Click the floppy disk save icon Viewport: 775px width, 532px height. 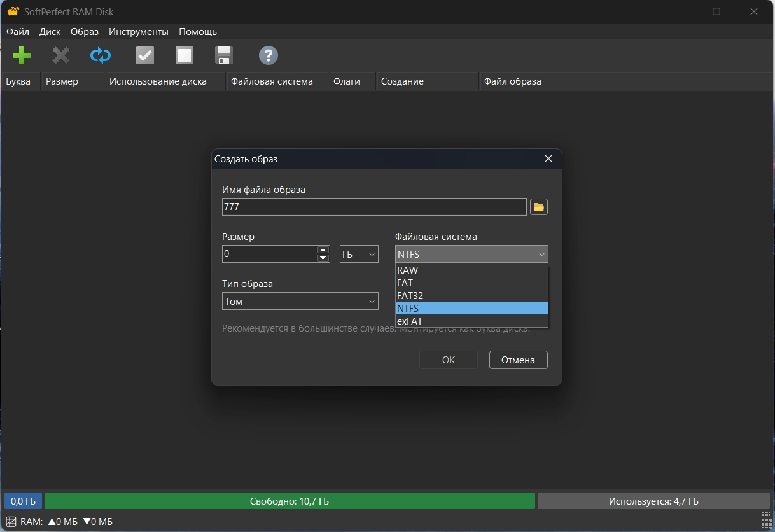[x=224, y=56]
